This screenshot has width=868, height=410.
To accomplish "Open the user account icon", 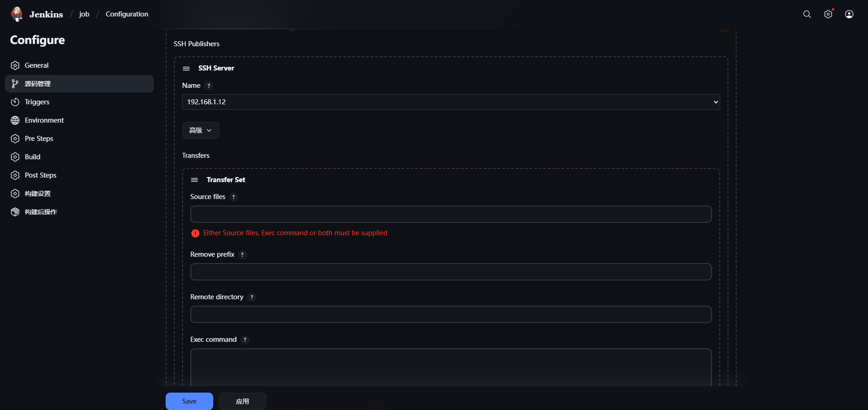I will point(849,14).
